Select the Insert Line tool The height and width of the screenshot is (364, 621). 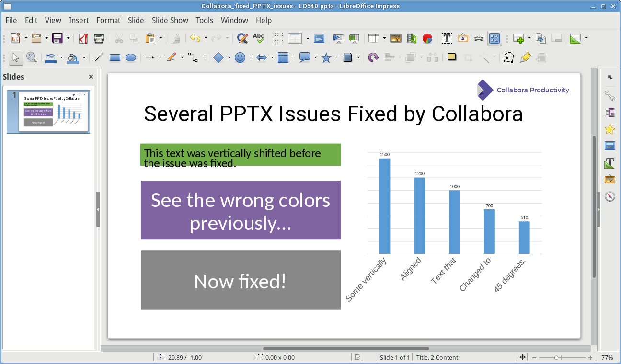click(x=99, y=57)
